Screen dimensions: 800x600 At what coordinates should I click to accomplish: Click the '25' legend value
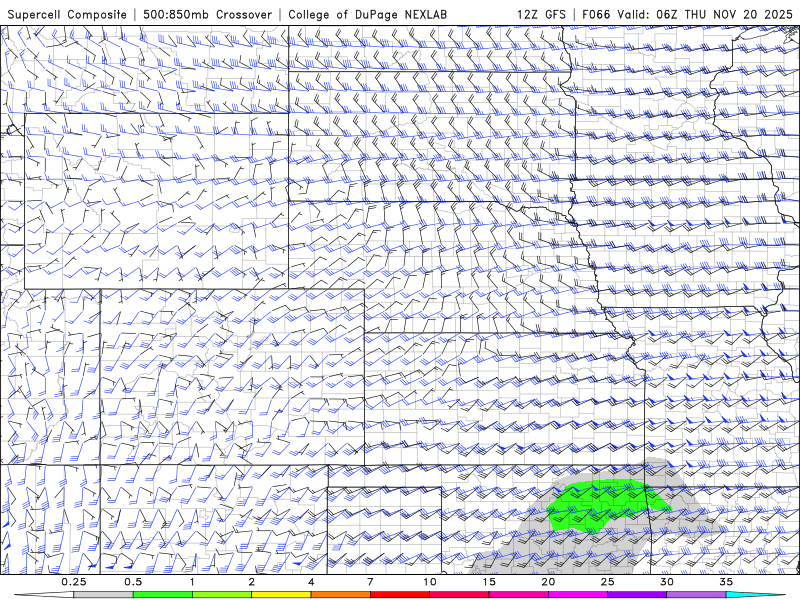(607, 582)
